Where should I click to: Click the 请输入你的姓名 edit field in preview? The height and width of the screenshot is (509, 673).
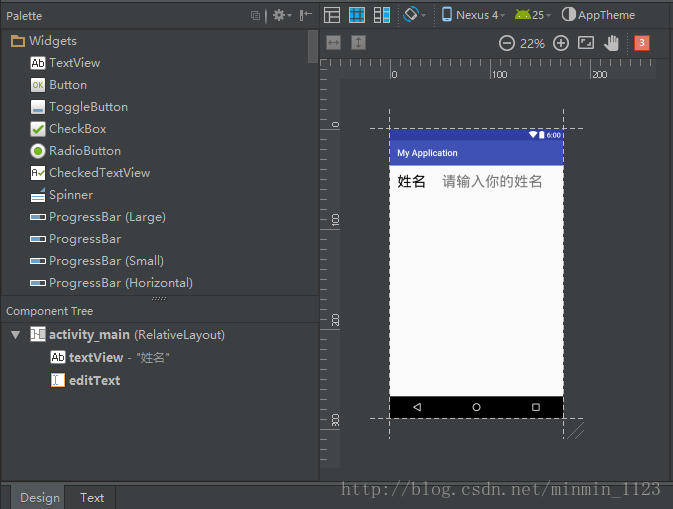[492, 182]
